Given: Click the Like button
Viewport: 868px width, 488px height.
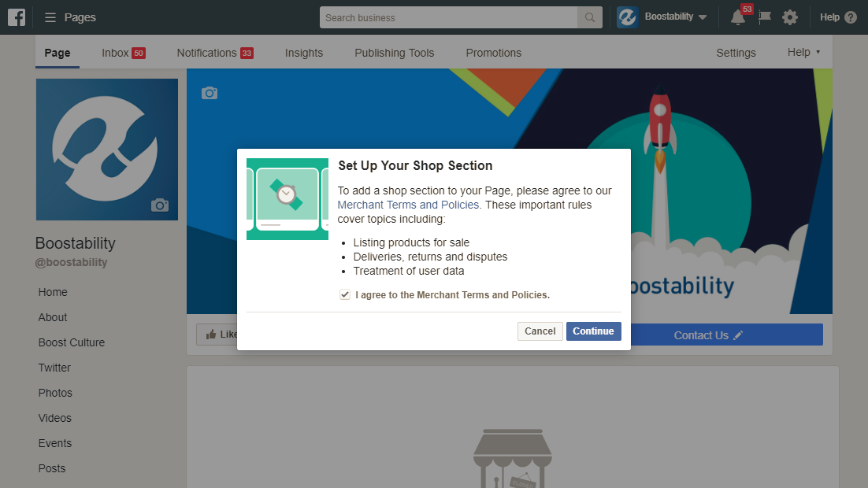Looking at the screenshot, I should pyautogui.click(x=217, y=335).
